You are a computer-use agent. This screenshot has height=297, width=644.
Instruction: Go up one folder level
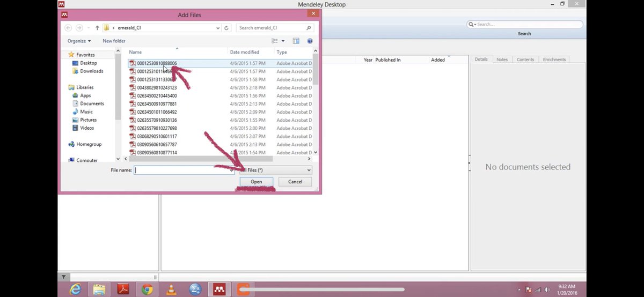point(97,28)
